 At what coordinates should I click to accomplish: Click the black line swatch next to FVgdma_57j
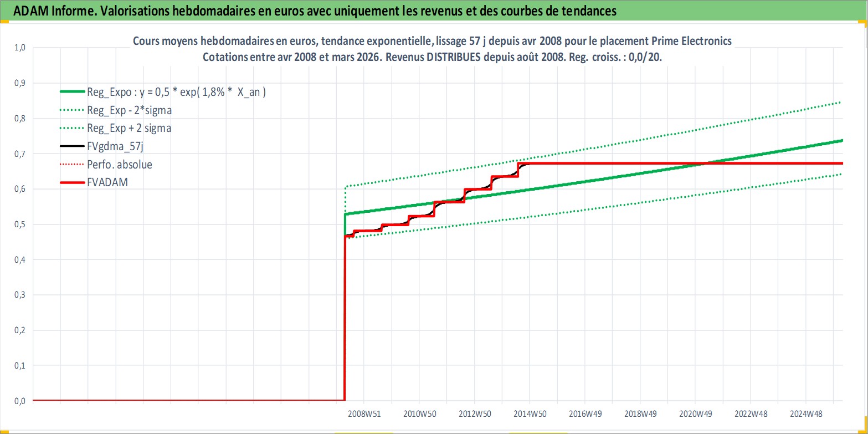pyautogui.click(x=71, y=146)
